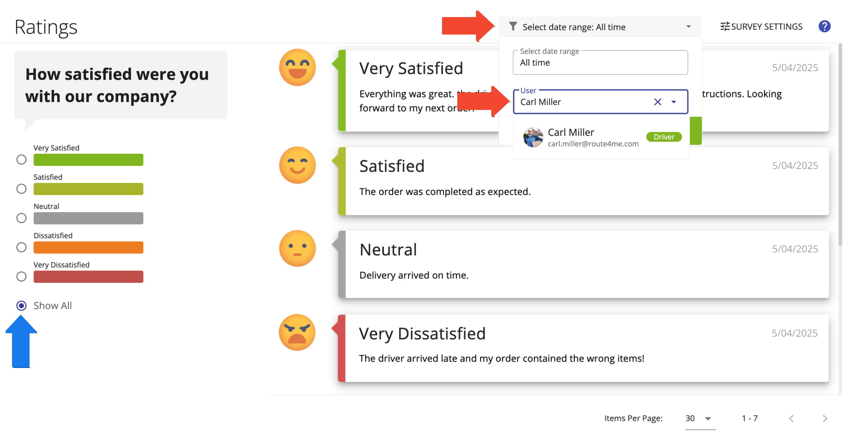
Task: Open Survey Settings
Action: pyautogui.click(x=761, y=27)
